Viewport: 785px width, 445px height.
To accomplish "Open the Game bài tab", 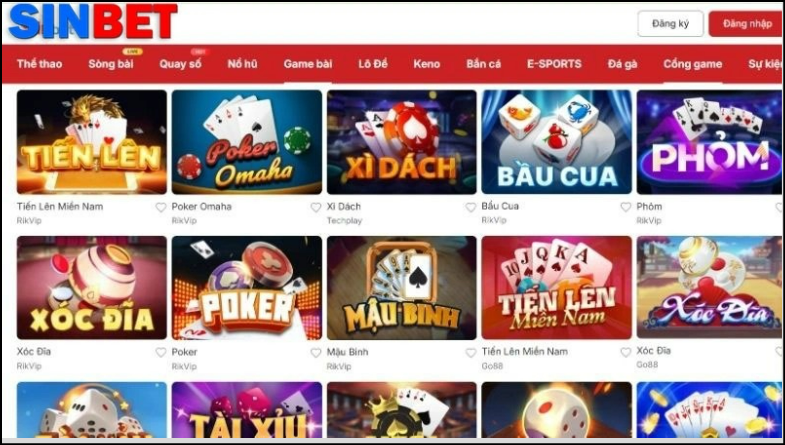I will 307,64.
